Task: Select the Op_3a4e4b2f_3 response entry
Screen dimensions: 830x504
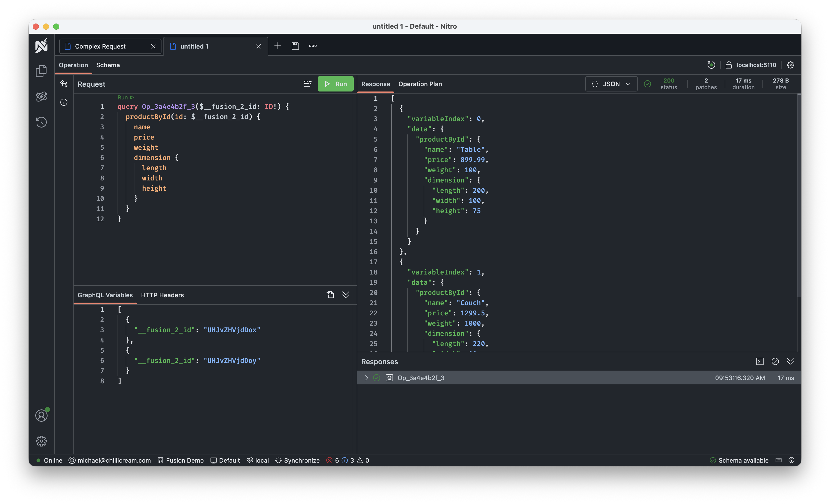Action: [x=579, y=378]
